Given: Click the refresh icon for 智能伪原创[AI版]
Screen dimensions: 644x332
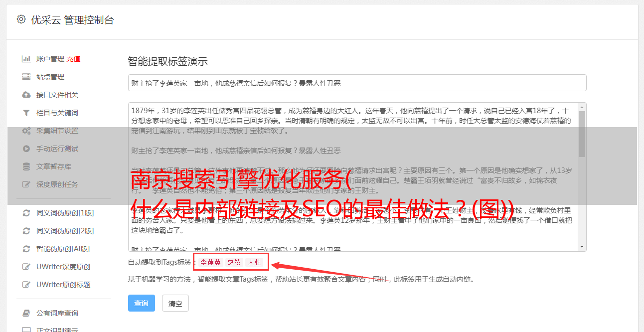Looking at the screenshot, I should (x=26, y=249).
